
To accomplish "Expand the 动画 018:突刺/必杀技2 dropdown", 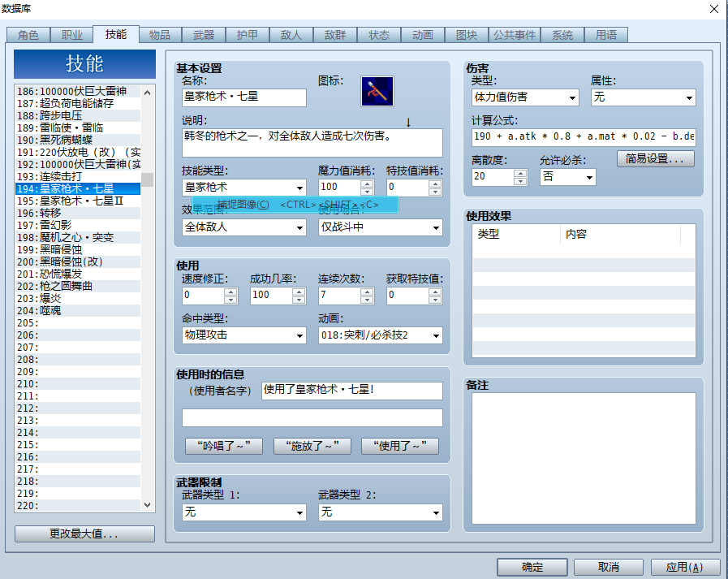I will click(x=381, y=335).
